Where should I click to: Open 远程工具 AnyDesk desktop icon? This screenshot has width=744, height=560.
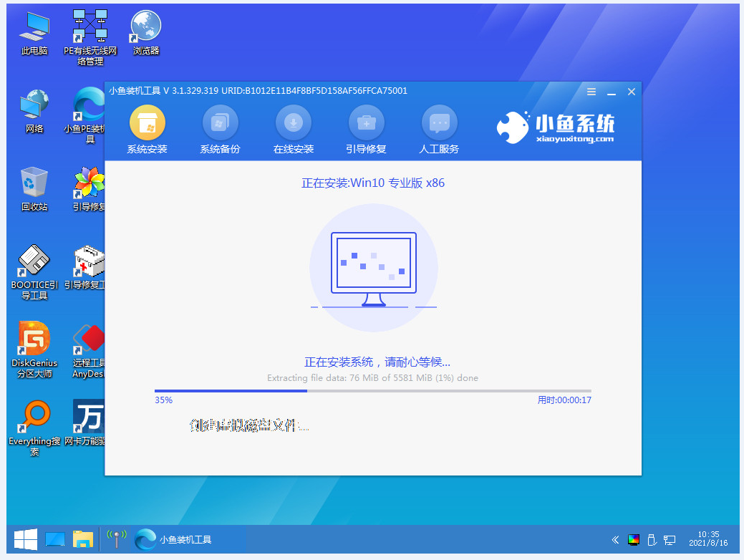point(88,351)
